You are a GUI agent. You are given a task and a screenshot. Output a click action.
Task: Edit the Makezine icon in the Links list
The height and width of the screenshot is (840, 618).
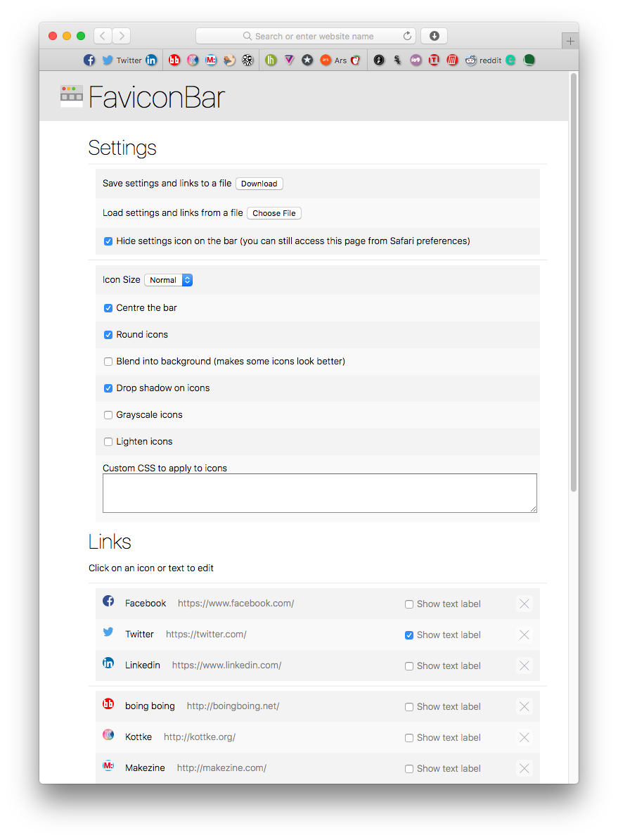pos(108,766)
